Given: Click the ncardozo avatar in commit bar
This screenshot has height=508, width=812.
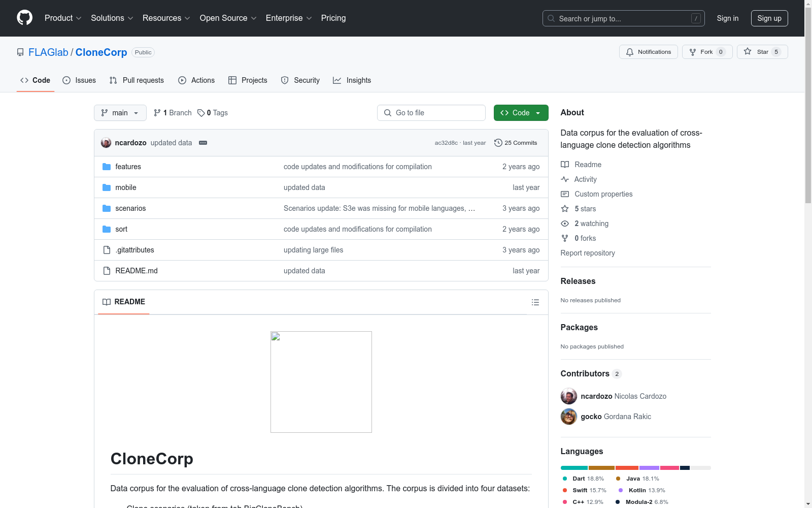Looking at the screenshot, I should pyautogui.click(x=106, y=143).
